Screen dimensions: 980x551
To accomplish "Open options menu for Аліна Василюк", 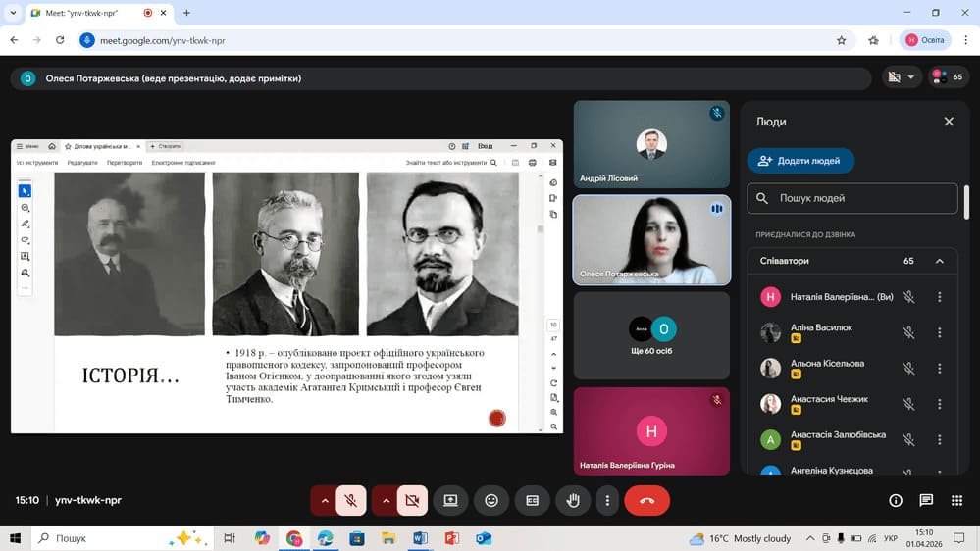I will click(939, 332).
